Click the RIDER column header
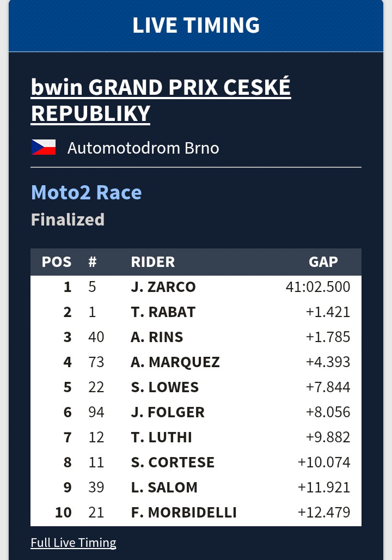This screenshot has width=392, height=560. (153, 261)
